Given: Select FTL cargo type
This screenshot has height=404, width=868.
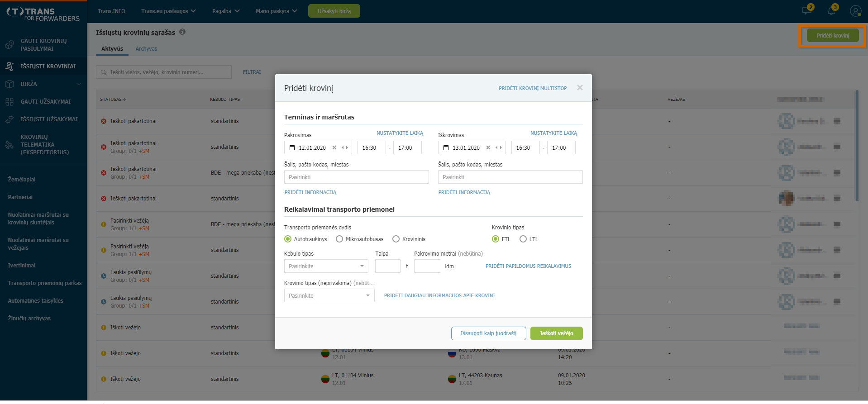Looking at the screenshot, I should [496, 239].
